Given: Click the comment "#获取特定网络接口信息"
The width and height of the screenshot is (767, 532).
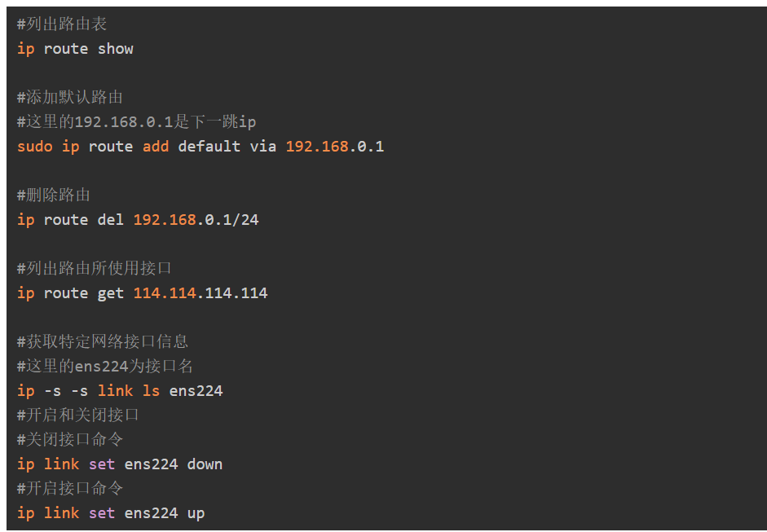Looking at the screenshot, I should click(103, 342).
